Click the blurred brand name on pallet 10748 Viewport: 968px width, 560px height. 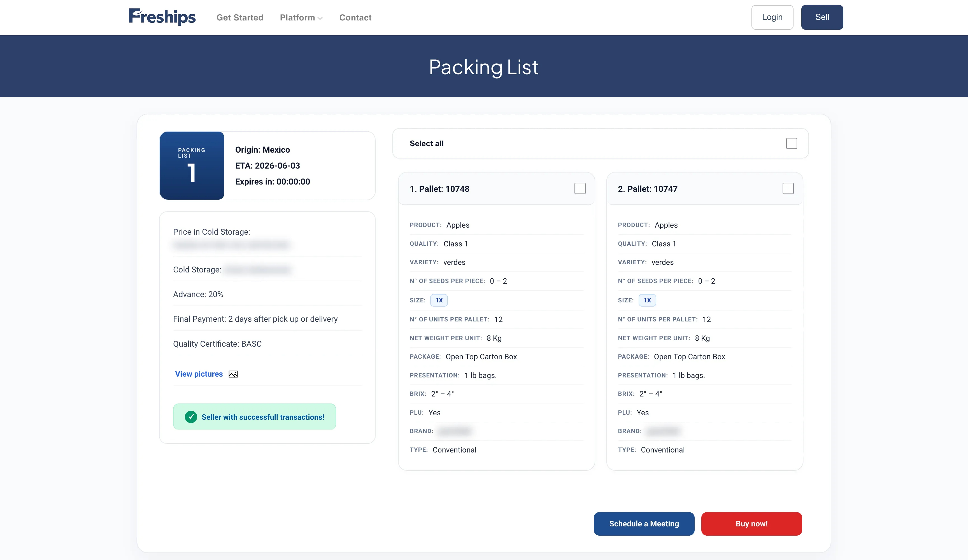pyautogui.click(x=455, y=431)
